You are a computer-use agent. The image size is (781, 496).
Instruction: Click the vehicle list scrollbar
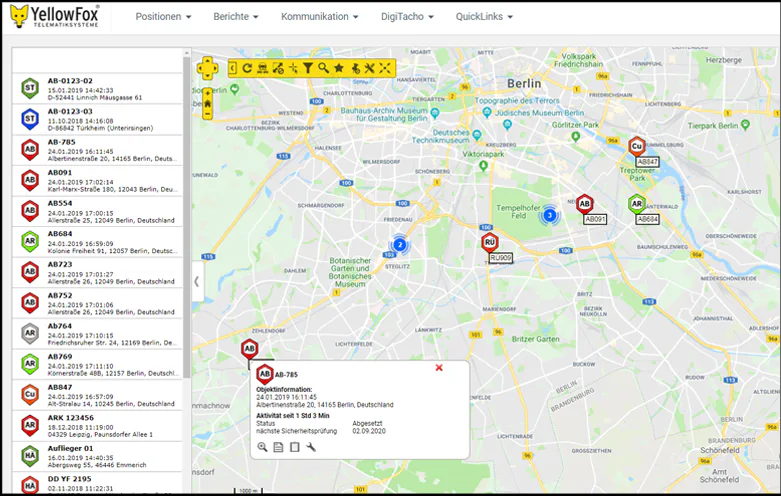click(187, 217)
